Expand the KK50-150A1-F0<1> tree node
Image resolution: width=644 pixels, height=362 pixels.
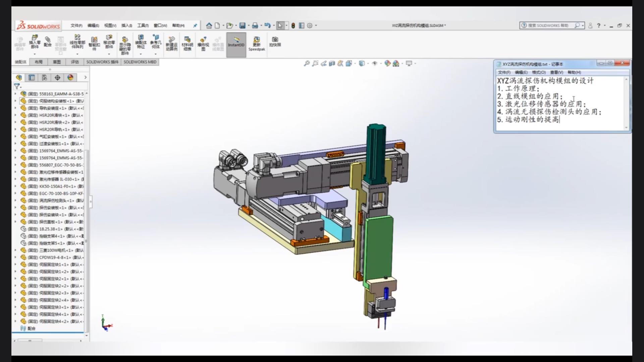pos(15,186)
